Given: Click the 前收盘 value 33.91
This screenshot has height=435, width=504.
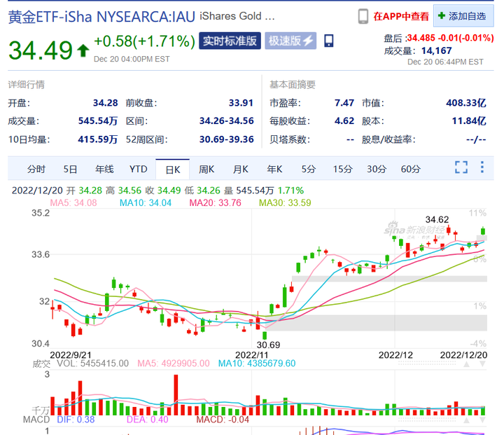Looking at the screenshot, I should click(x=241, y=103).
